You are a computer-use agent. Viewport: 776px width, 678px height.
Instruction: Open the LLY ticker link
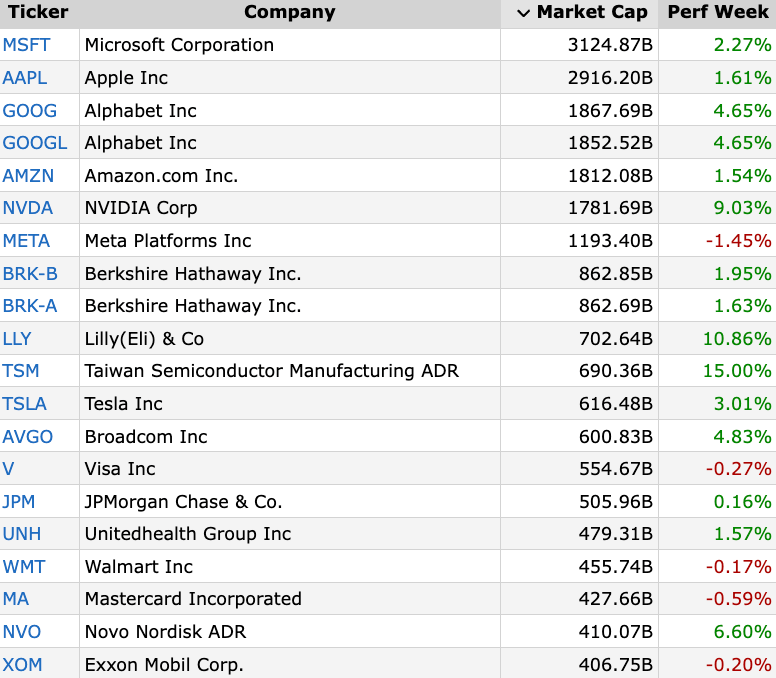pos(17,339)
